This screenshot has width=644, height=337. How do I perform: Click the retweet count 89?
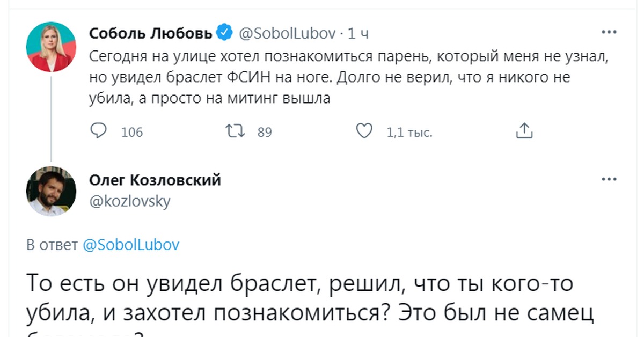click(265, 132)
